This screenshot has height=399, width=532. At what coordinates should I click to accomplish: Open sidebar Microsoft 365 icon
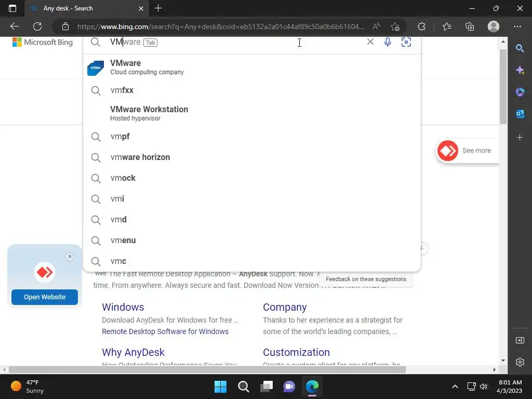(520, 92)
